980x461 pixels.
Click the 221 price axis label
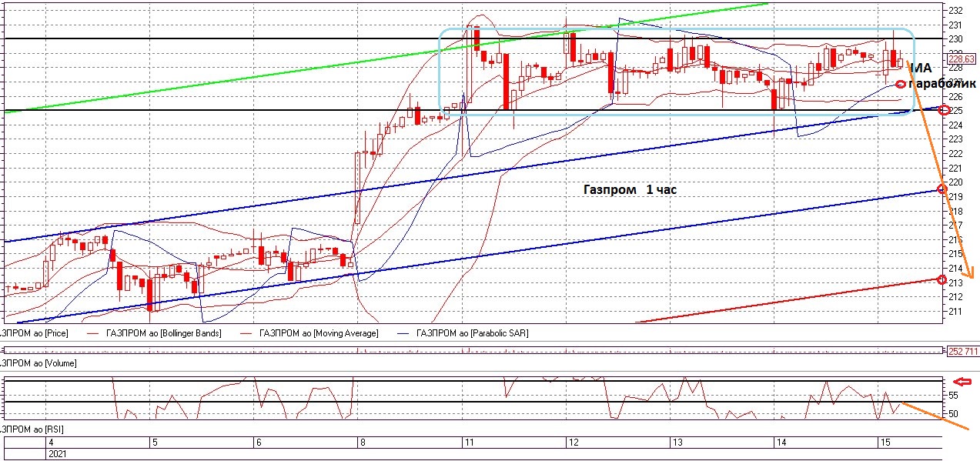point(955,168)
